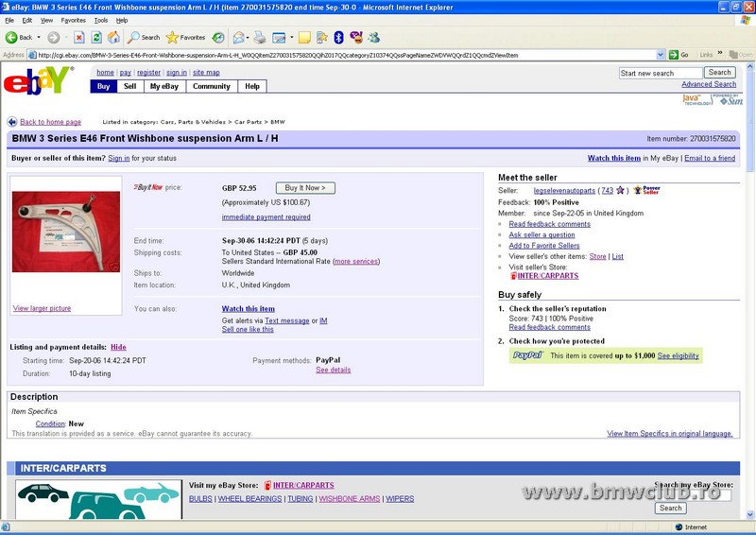The height and width of the screenshot is (535, 756).
Task: Click the vertical scrollbar down arrow
Action: click(750, 515)
